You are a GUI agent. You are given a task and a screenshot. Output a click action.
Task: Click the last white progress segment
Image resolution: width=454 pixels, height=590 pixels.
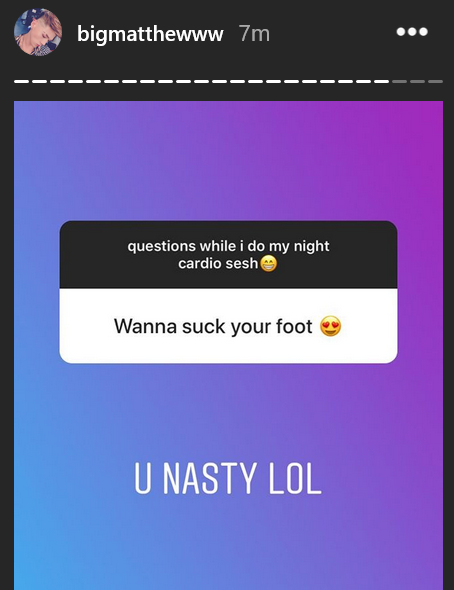[x=381, y=81]
